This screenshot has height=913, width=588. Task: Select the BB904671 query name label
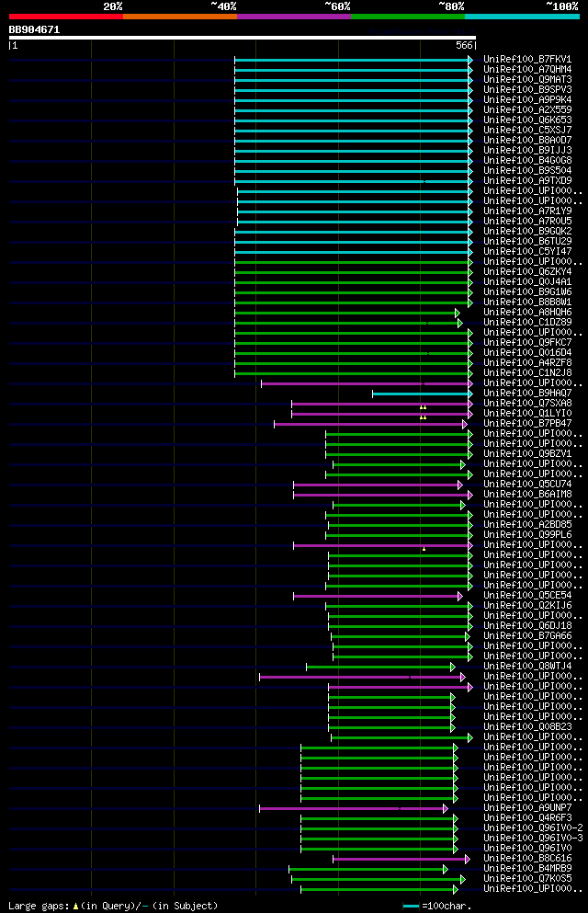(x=34, y=29)
